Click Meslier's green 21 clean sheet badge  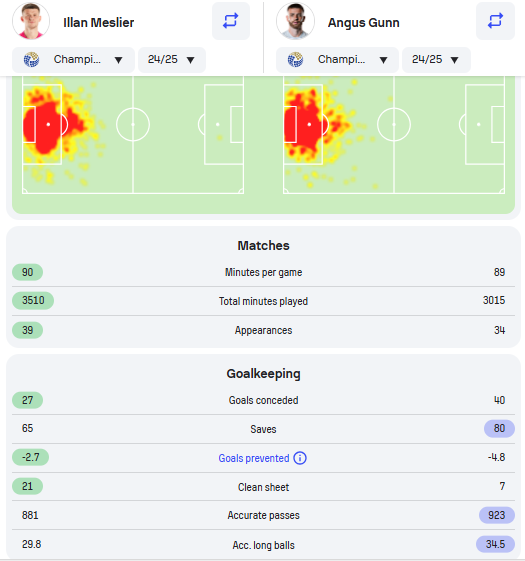28,486
